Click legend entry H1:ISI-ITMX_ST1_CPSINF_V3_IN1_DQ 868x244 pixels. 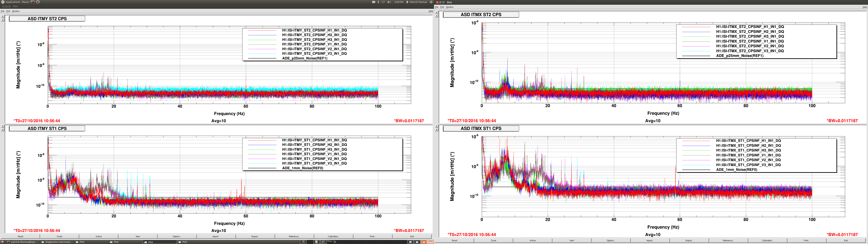pyautogui.click(x=748, y=165)
